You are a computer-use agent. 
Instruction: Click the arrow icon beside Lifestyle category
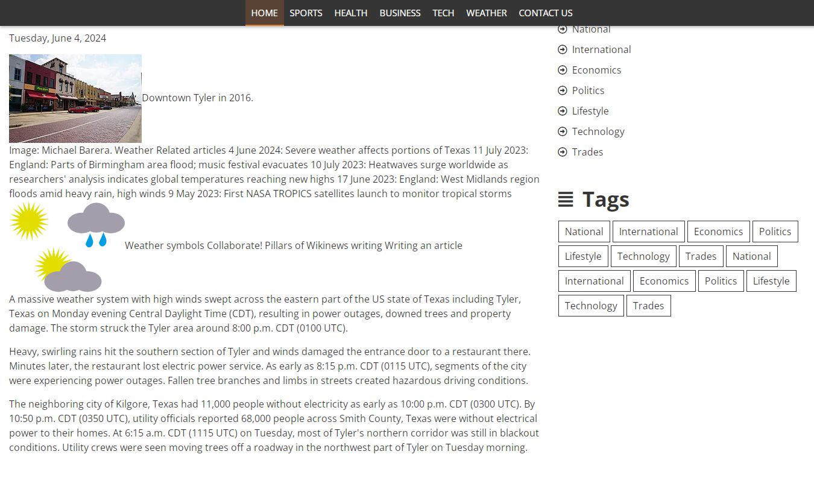(x=563, y=111)
